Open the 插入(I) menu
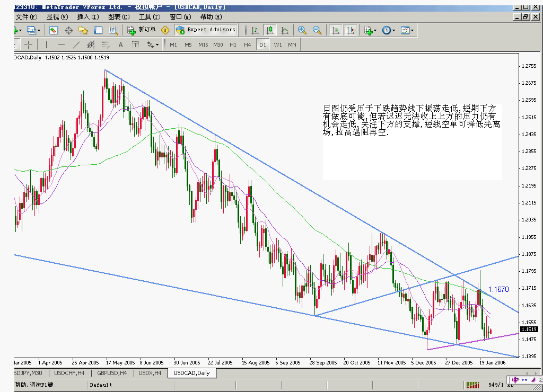 (x=88, y=16)
